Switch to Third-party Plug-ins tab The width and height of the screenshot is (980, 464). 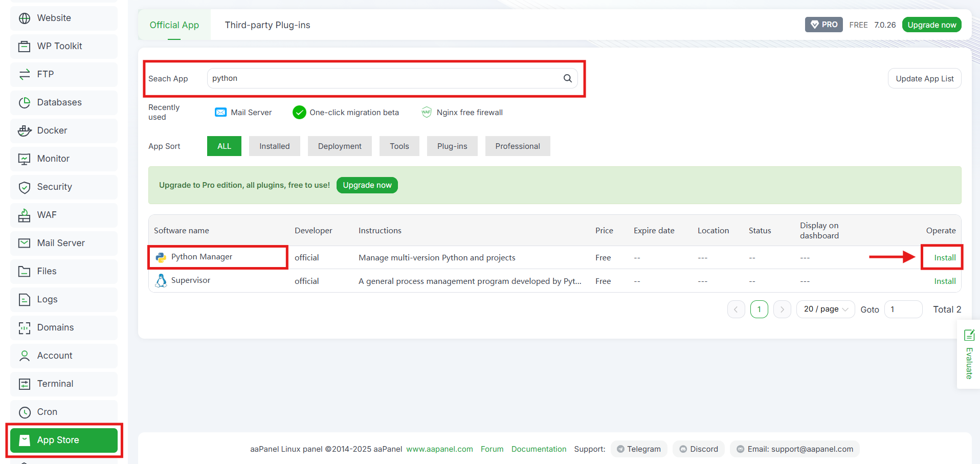point(268,25)
